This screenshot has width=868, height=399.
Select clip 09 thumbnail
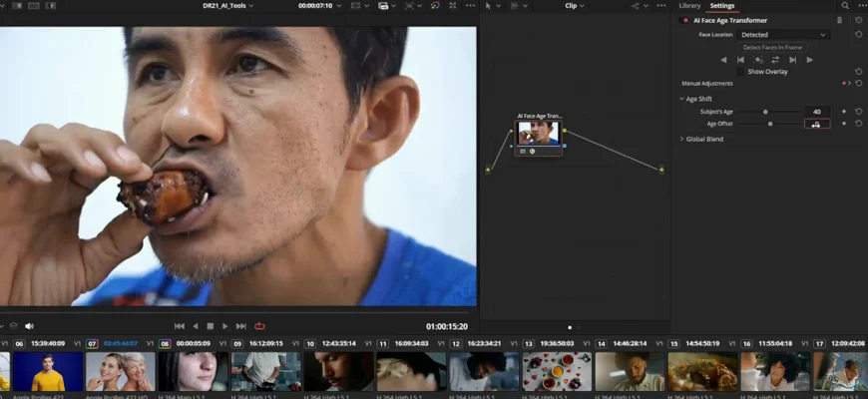266,371
